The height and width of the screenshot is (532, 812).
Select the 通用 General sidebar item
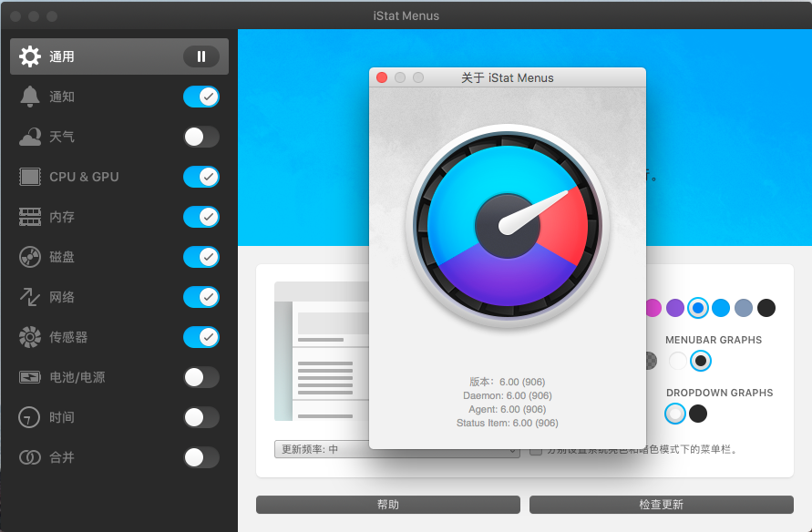119,56
